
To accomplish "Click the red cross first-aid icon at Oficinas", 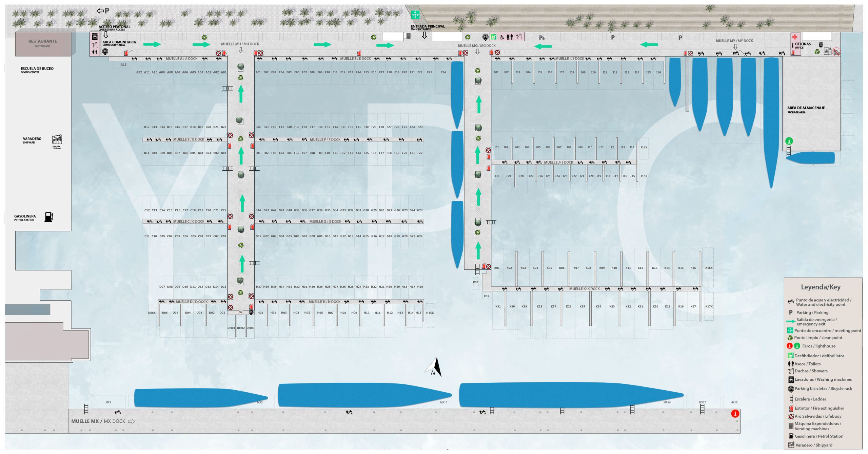I will click(x=794, y=37).
